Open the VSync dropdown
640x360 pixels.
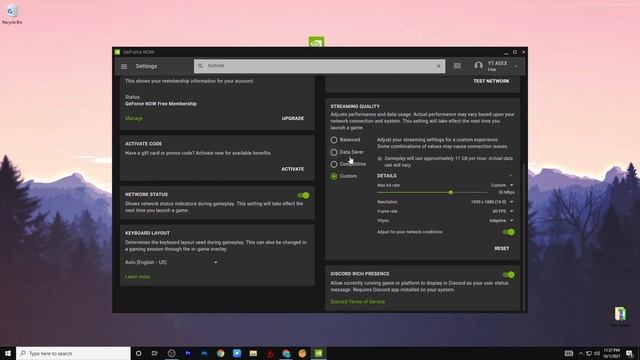tap(502, 221)
